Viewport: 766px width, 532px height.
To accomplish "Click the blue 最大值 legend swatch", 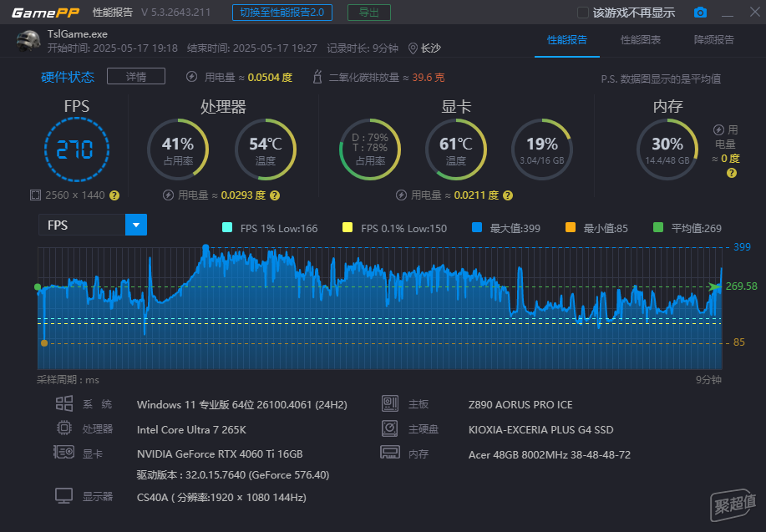I will click(x=477, y=227).
